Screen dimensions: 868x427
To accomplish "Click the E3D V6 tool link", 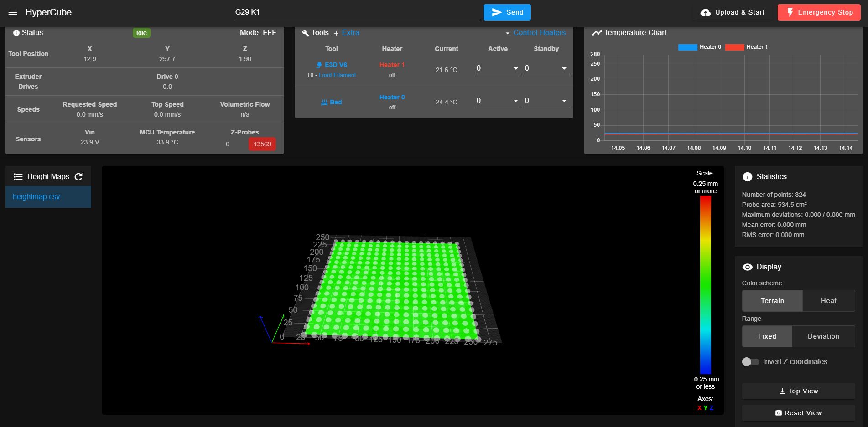I will (336, 65).
